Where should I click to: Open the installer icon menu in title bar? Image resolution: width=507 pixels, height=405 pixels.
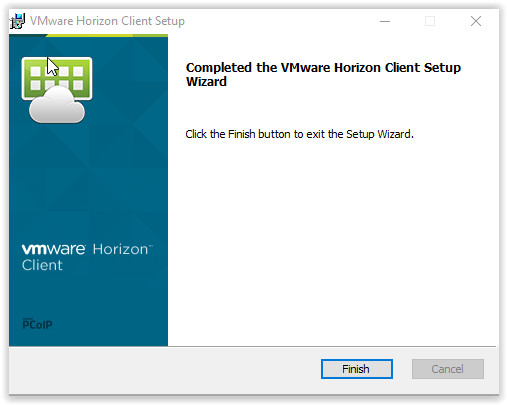coord(17,21)
